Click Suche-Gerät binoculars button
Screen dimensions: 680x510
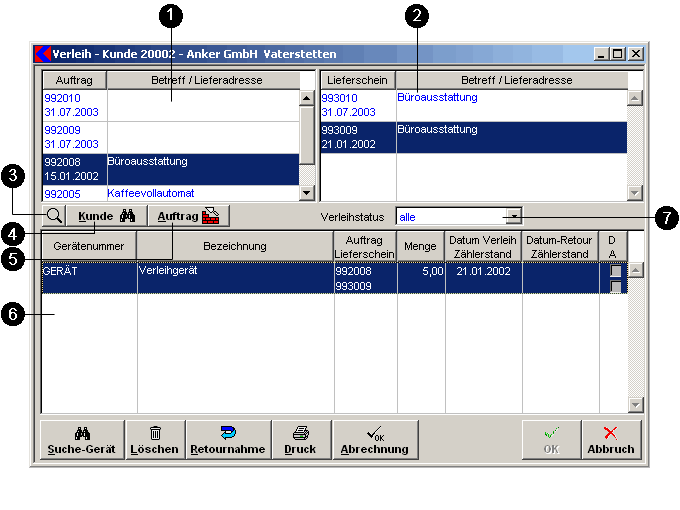[x=82, y=440]
